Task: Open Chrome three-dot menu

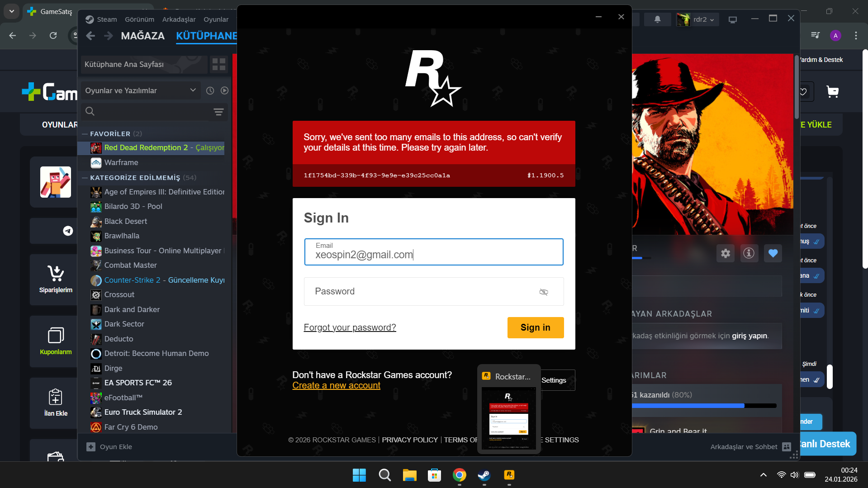Action: [x=856, y=35]
